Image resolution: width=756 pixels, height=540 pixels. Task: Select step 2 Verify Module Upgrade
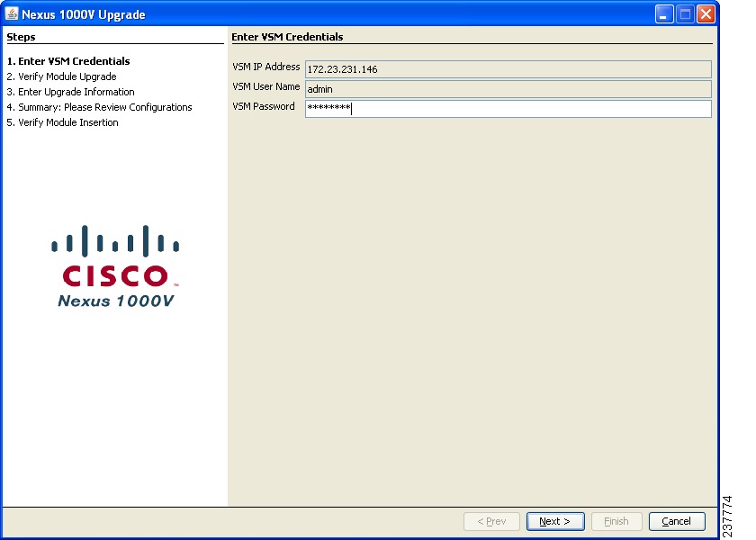[x=62, y=76]
